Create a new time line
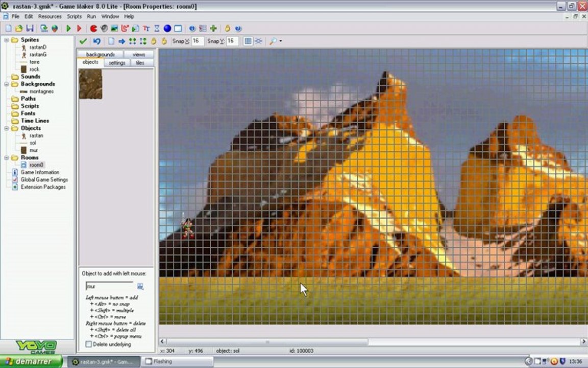 tap(157, 29)
